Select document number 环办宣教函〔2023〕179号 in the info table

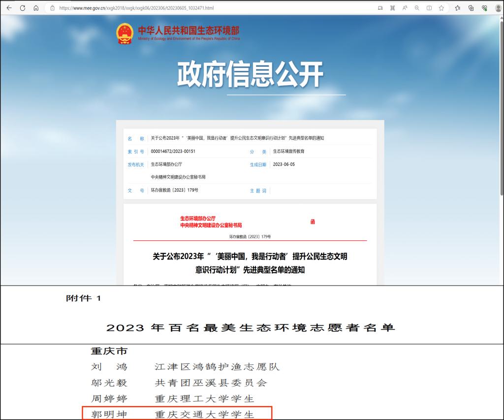tap(175, 190)
